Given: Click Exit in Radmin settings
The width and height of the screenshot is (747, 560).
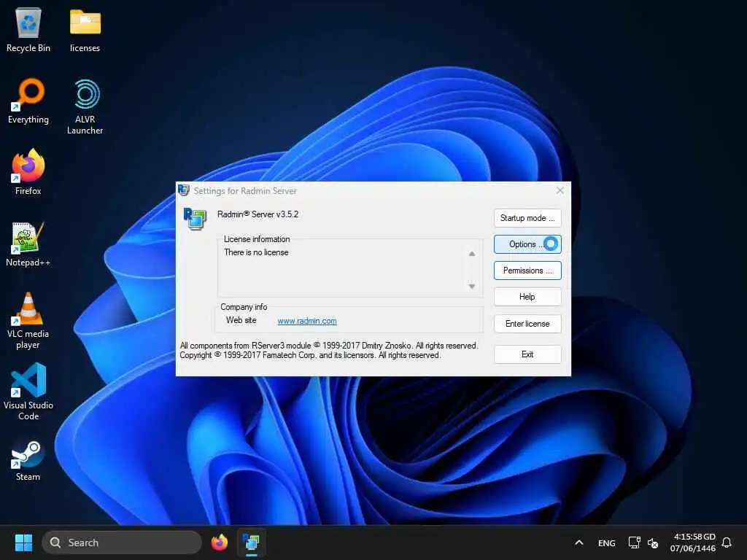Looking at the screenshot, I should point(527,354).
